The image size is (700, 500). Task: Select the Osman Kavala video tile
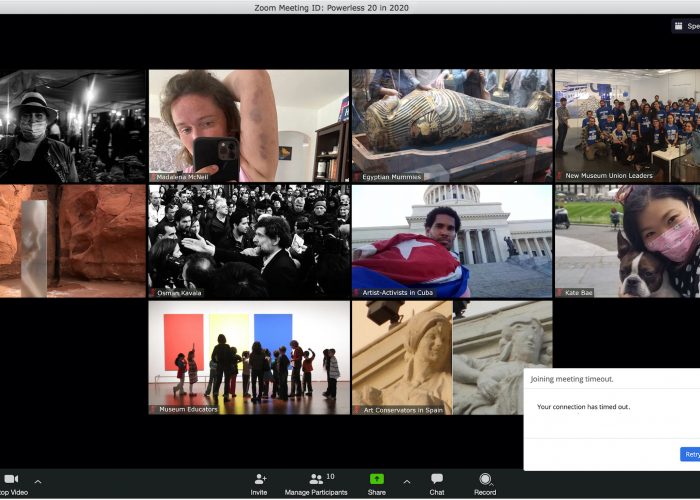click(x=248, y=240)
